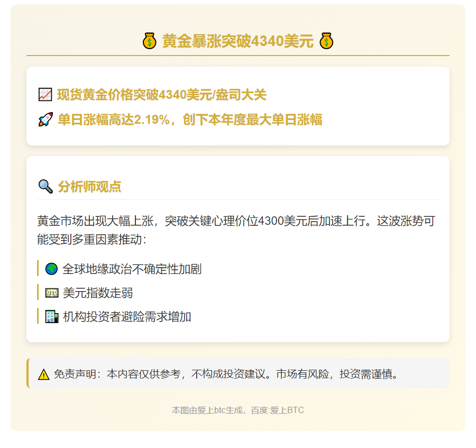The width and height of the screenshot is (476, 448).
Task: Click the warning triangle icon
Action: (43, 374)
